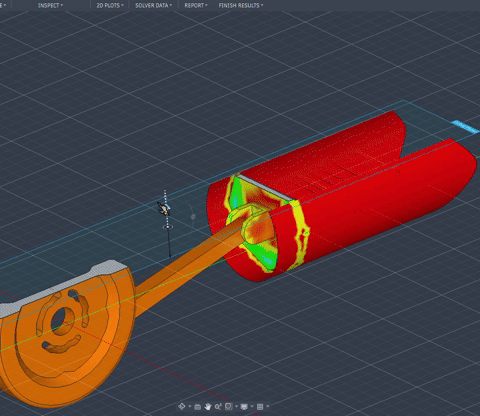
Task: Open the FINISH RESULTS menu
Action: (241, 5)
